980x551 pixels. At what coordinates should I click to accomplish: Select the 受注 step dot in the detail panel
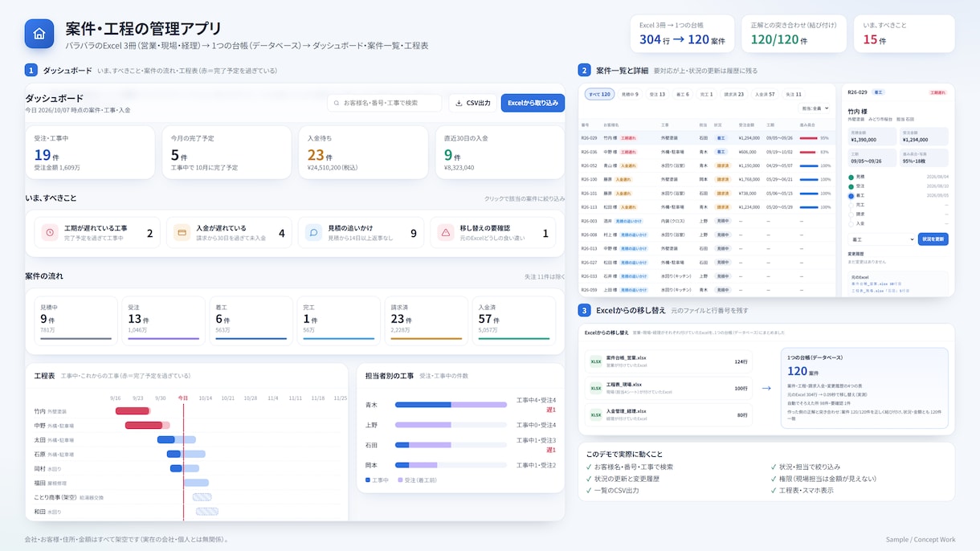point(851,186)
